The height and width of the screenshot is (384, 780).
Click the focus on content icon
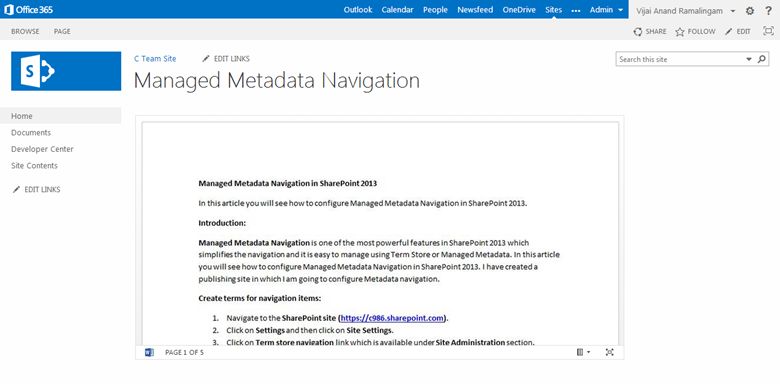768,31
